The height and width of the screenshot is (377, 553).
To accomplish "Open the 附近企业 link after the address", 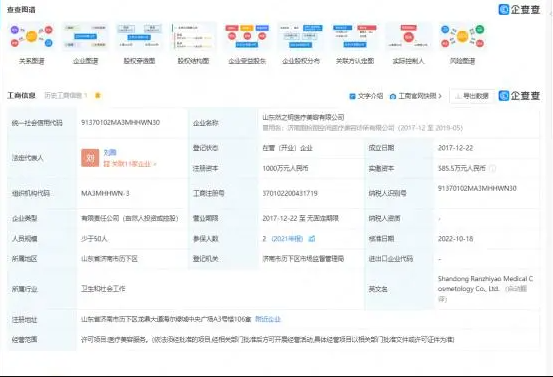I will [268, 319].
